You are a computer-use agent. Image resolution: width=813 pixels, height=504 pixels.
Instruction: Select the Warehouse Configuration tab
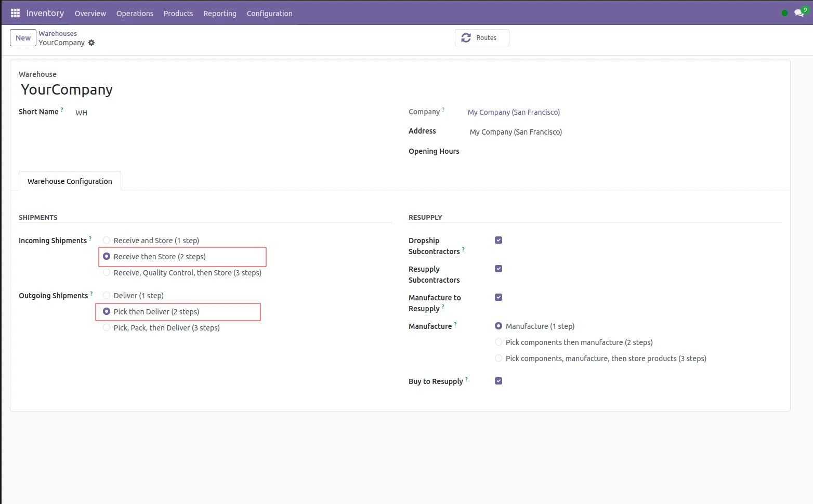[x=70, y=181]
